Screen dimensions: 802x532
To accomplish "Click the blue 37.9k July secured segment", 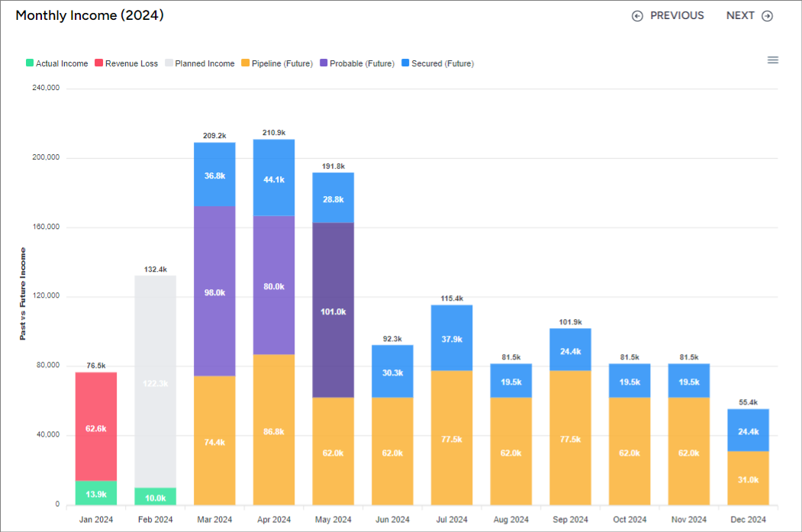I will coord(452,337).
